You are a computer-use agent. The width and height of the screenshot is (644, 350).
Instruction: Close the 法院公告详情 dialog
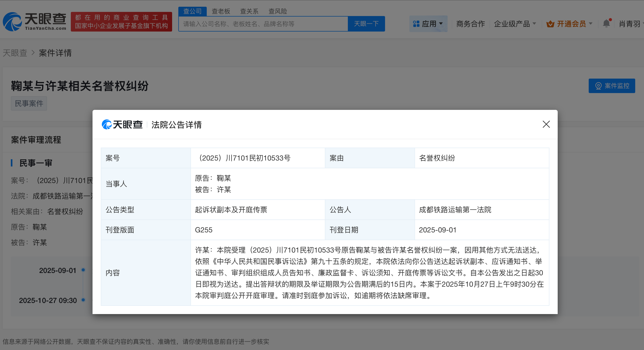coord(546,124)
